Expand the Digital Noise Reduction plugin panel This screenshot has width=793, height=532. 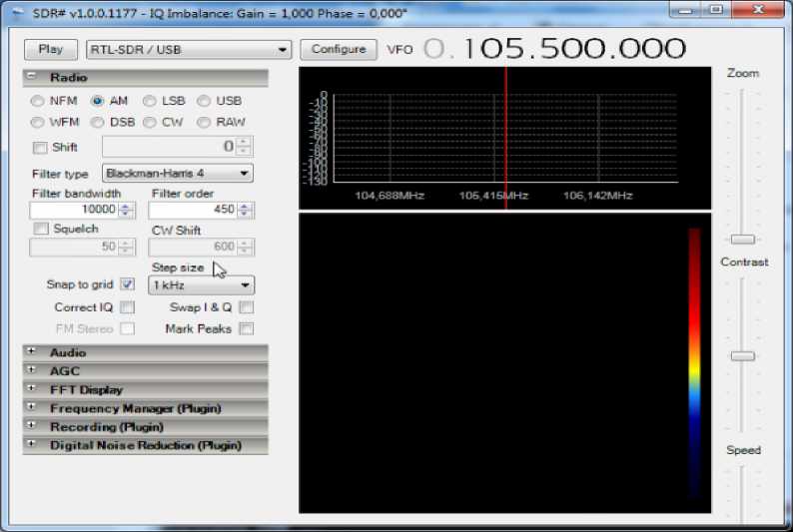(32, 445)
